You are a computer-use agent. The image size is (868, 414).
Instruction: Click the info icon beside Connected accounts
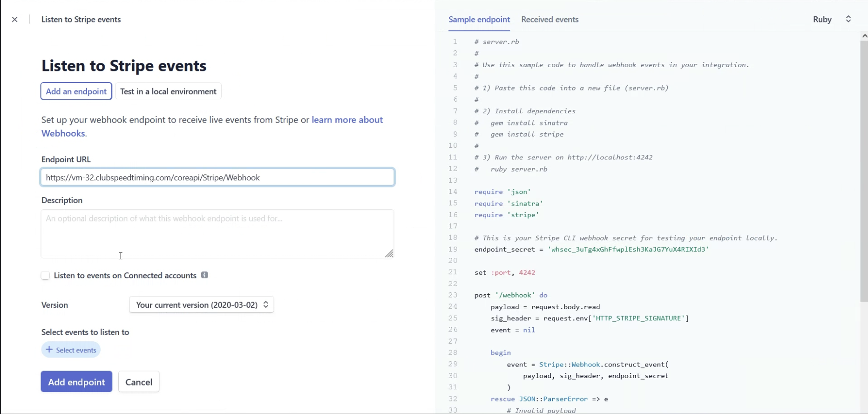click(204, 275)
